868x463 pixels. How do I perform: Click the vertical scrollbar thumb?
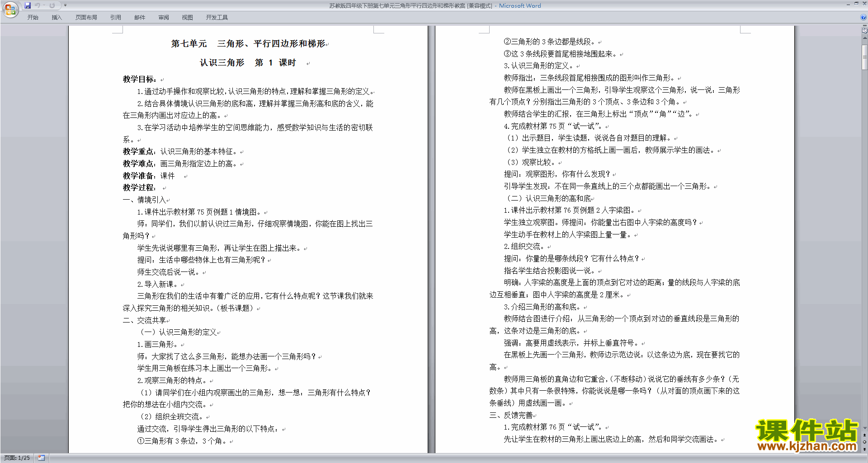(x=864, y=56)
